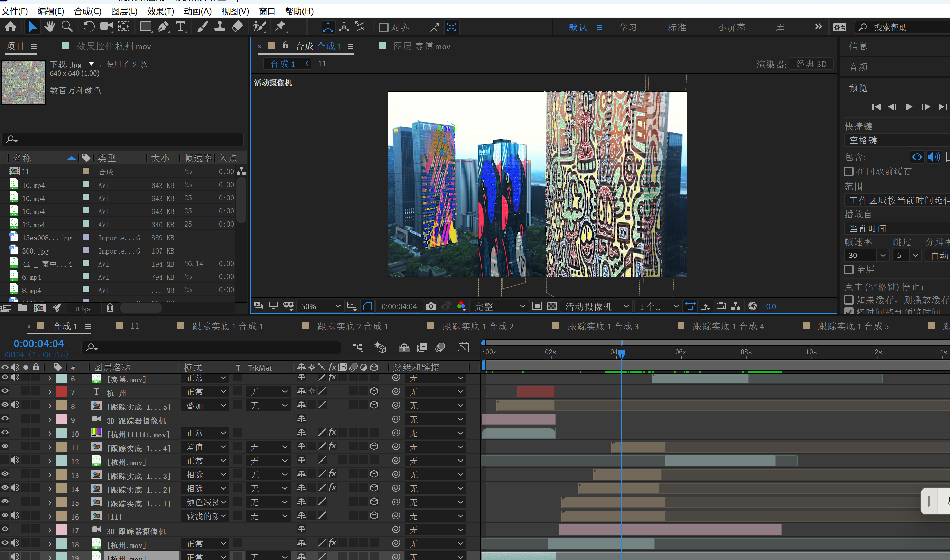Viewport: 950px width, 560px height.
Task: Click the snapshot camera icon in viewer
Action: (x=431, y=306)
